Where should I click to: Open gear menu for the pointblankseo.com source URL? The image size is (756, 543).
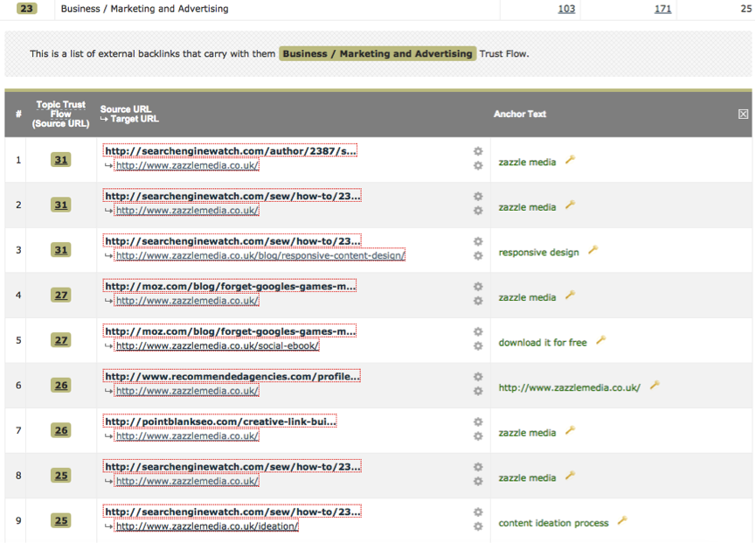click(x=478, y=421)
